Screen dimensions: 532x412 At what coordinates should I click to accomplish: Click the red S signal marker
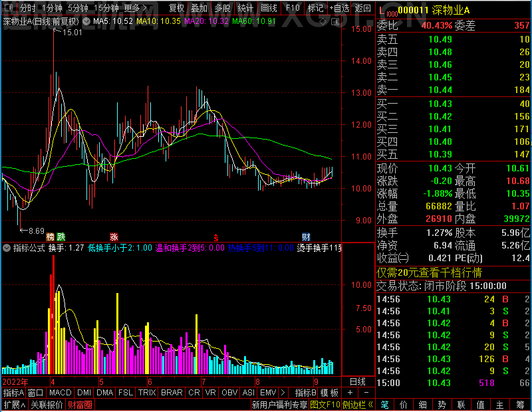215,237
